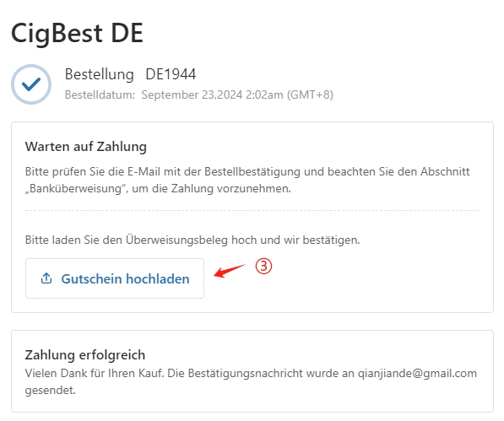
Task: Click the Zahlung erfolgreich heading
Action: click(x=85, y=355)
